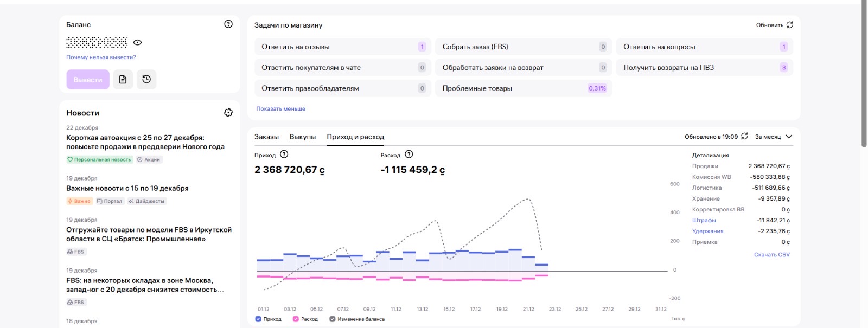Image resolution: width=868 pixels, height=328 pixels.
Task: Open the balance document report icon
Action: (123, 80)
